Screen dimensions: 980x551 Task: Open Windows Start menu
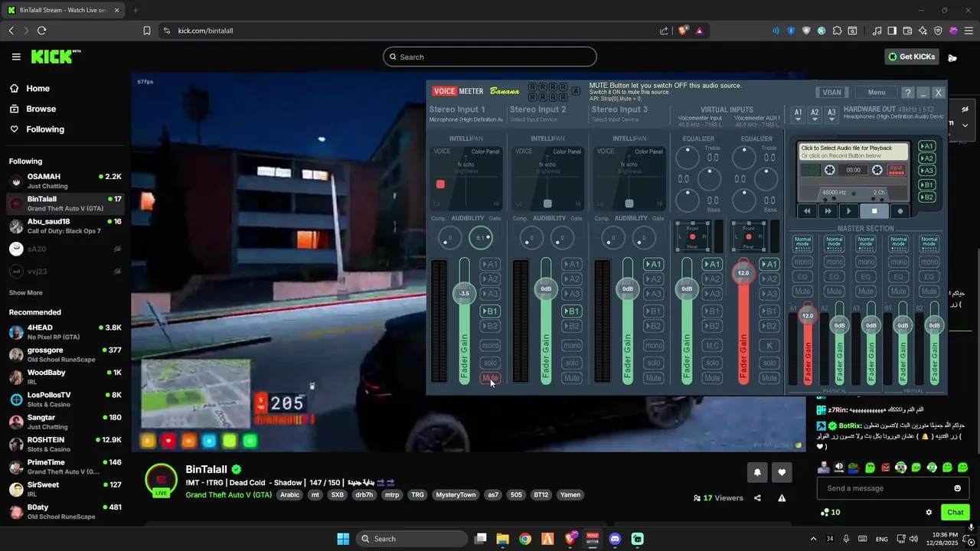click(343, 539)
